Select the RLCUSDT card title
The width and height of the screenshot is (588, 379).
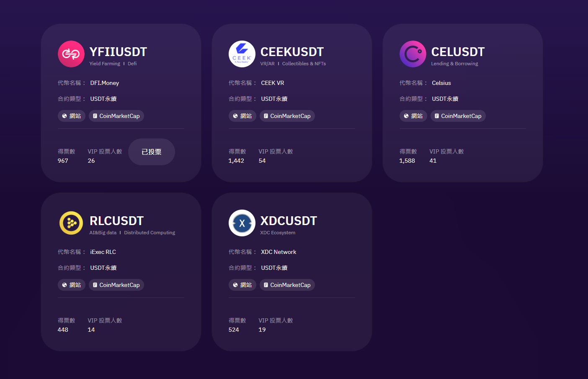[x=117, y=221]
